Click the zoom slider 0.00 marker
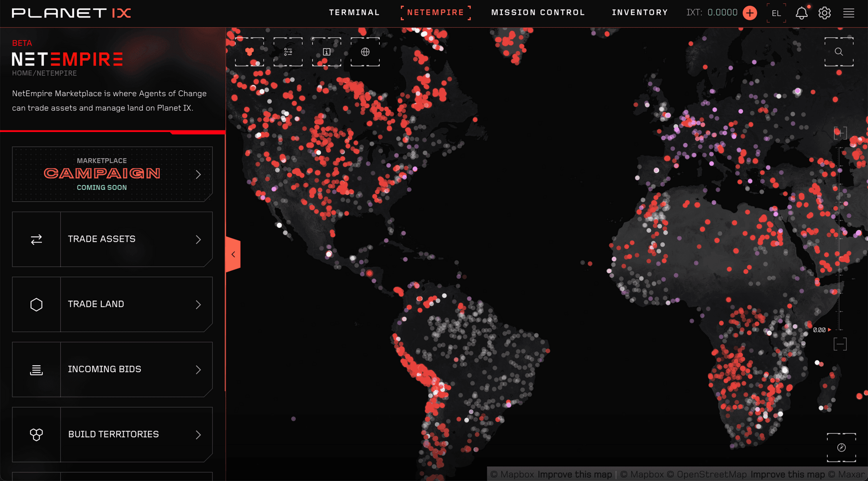This screenshot has height=481, width=868. point(822,330)
